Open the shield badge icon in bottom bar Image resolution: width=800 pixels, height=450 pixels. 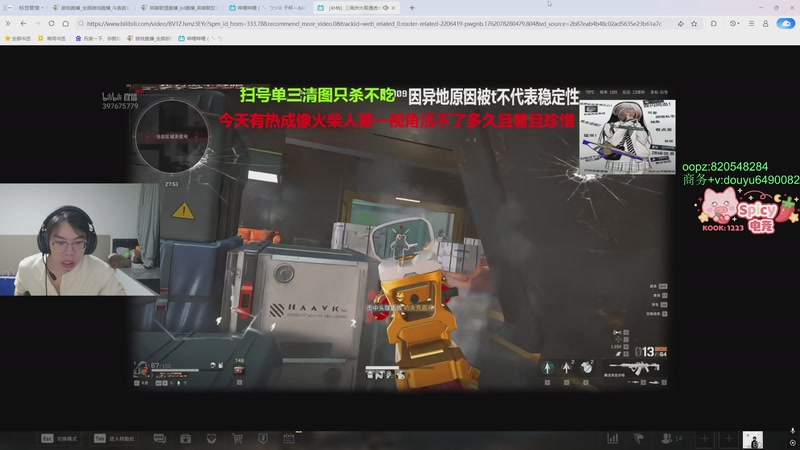point(263,438)
